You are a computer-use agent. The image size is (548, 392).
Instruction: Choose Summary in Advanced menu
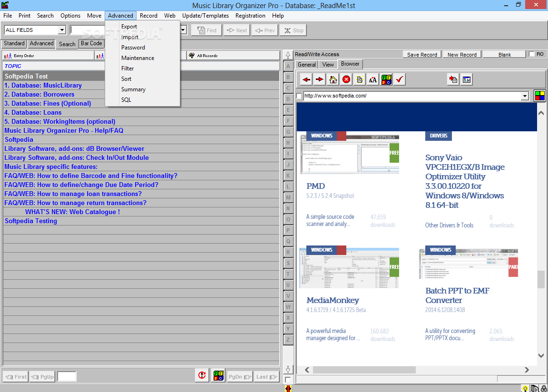pyautogui.click(x=143, y=89)
